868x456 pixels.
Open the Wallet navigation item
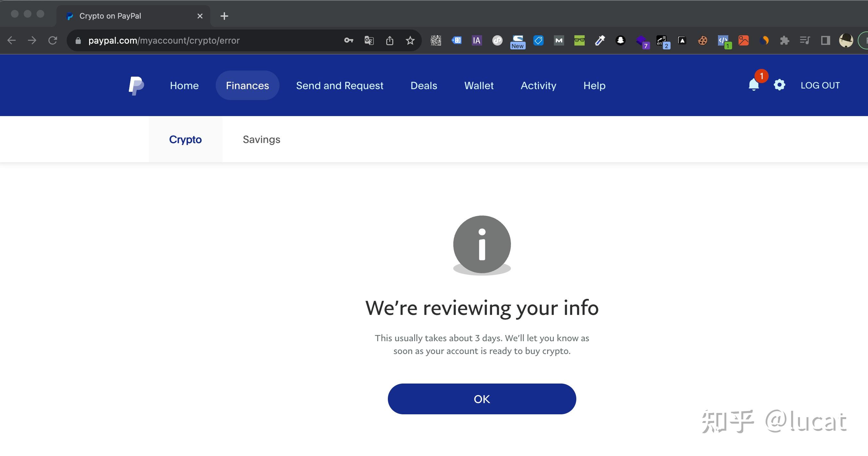tap(479, 85)
